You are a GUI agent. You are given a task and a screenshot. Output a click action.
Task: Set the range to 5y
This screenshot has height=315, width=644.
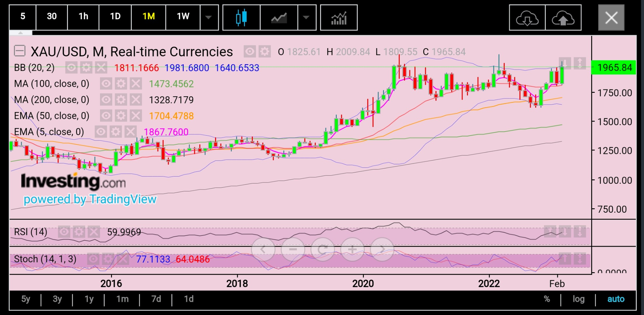tap(26, 299)
